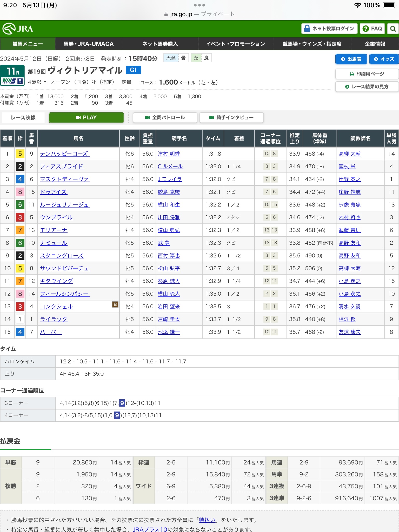
Task: Open 企業情報 menu
Action: tap(375, 44)
